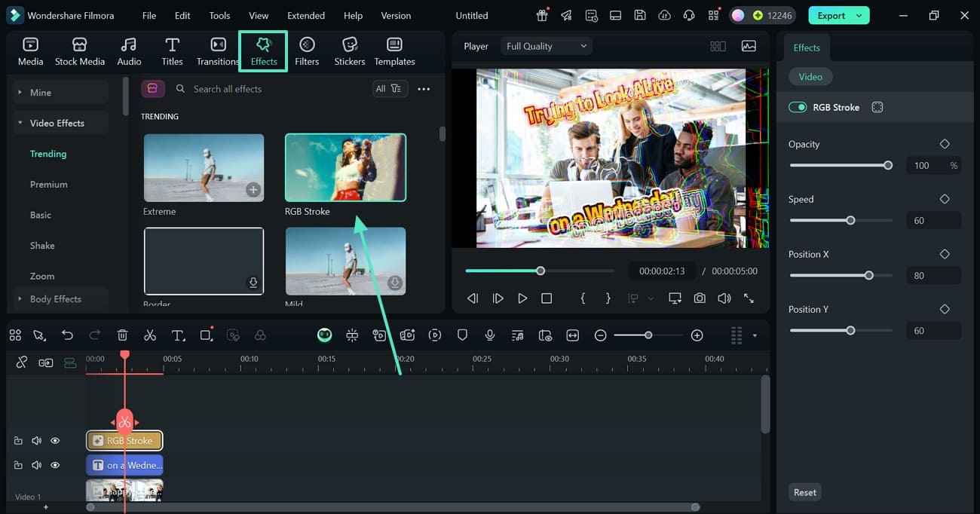Open the View menu

[259, 15]
